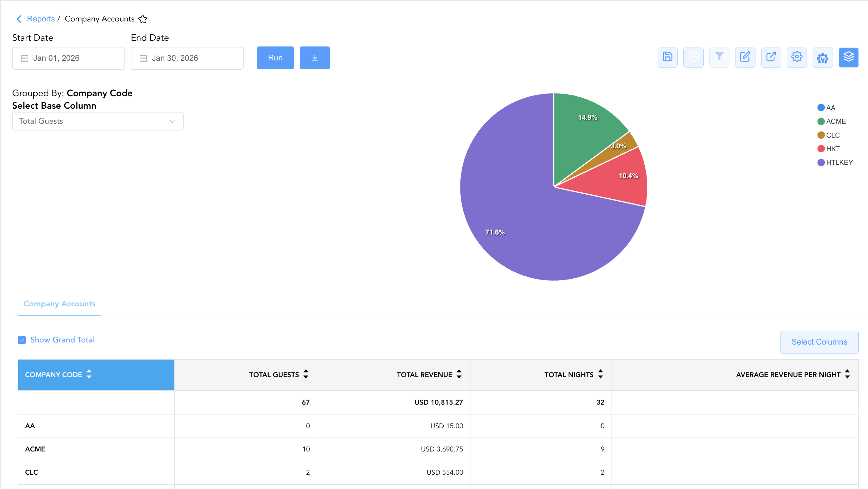The image size is (868, 489).
Task: Open the filter funnel icon
Action: [719, 58]
